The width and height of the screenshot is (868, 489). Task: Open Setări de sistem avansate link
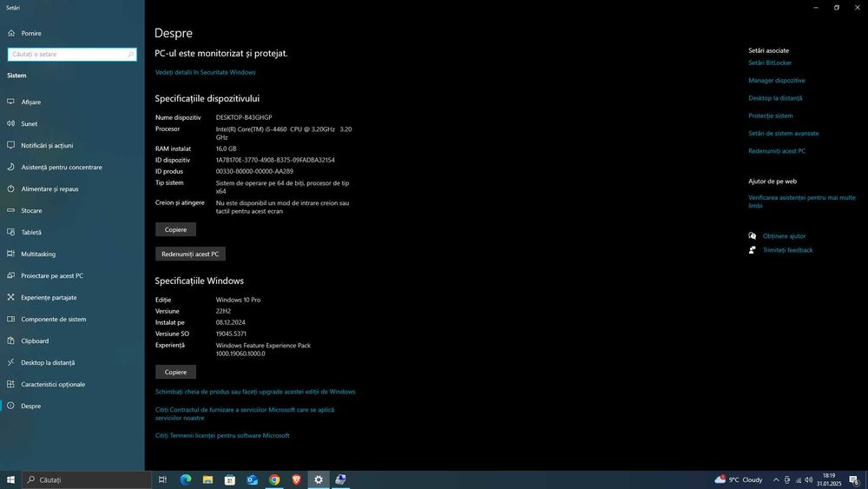pyautogui.click(x=783, y=134)
